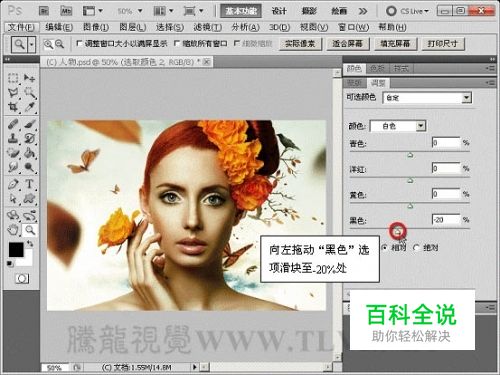
Task: Click the 实际像素 button
Action: (300, 44)
